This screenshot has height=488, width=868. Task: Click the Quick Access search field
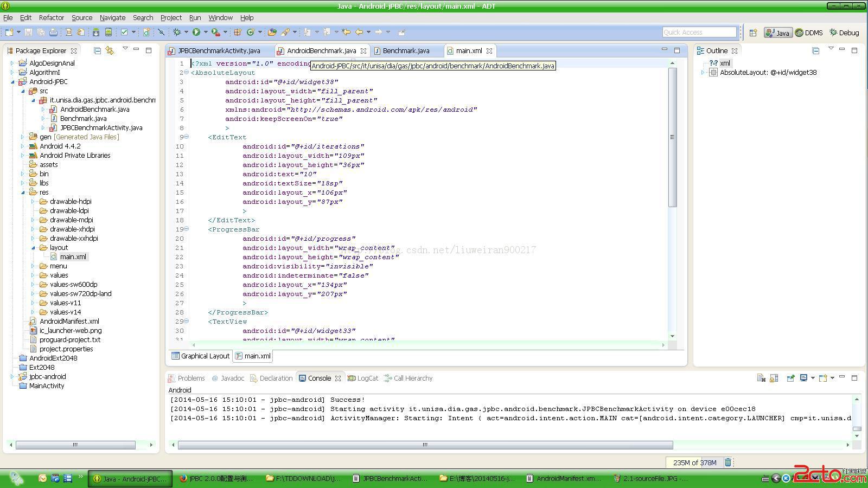[x=699, y=33]
